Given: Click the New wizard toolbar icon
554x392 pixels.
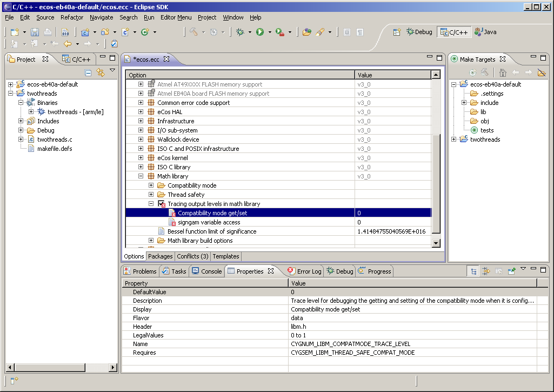Looking at the screenshot, I should [15, 32].
